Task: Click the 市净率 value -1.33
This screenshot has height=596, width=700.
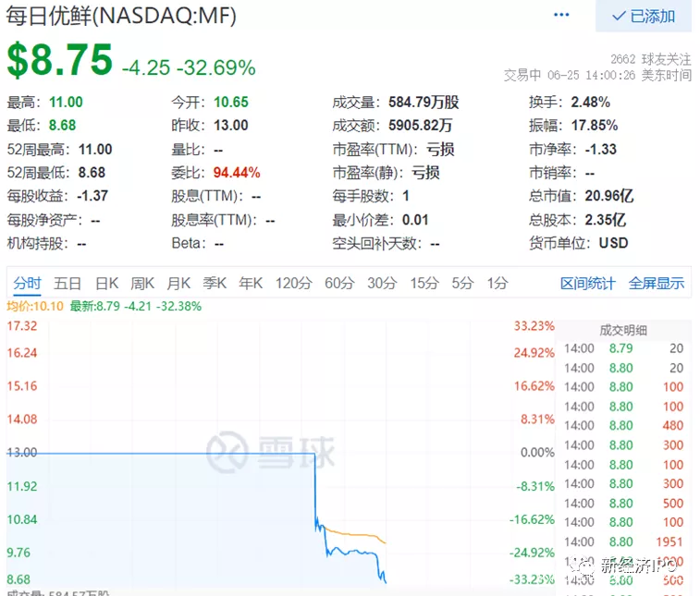Action: pyautogui.click(x=601, y=149)
